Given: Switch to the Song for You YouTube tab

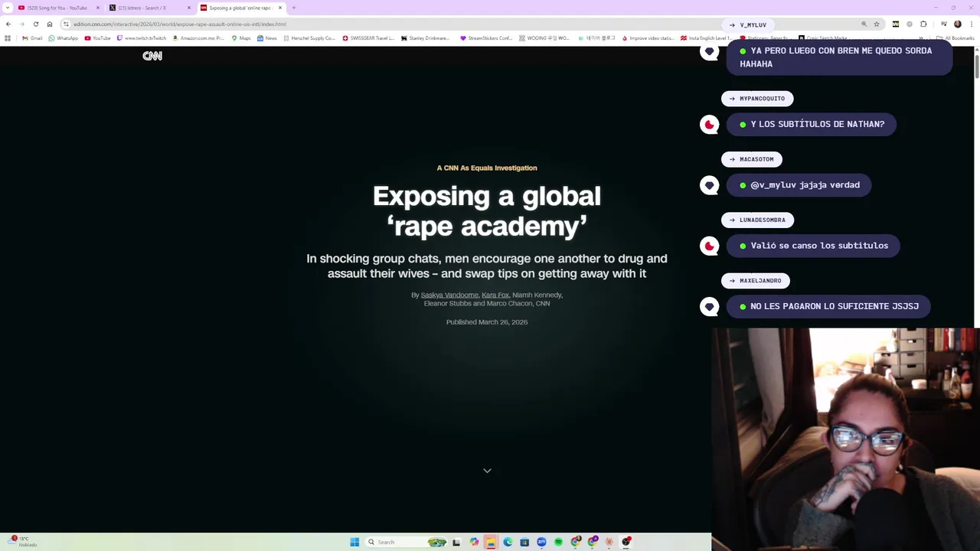Looking at the screenshot, I should tap(57, 8).
